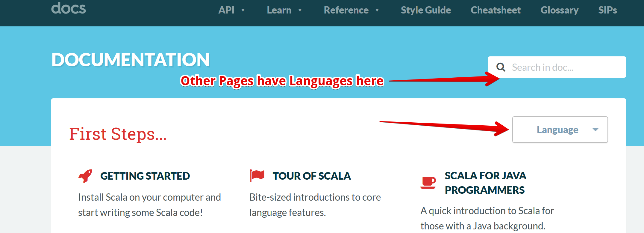Open the Tour of Scala link
The width and height of the screenshot is (644, 233).
(312, 176)
